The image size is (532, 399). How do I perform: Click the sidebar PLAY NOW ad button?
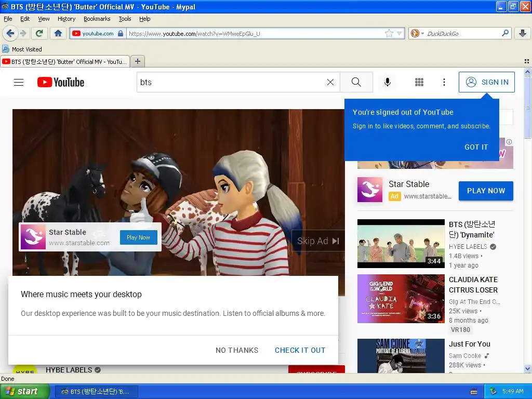[486, 191]
